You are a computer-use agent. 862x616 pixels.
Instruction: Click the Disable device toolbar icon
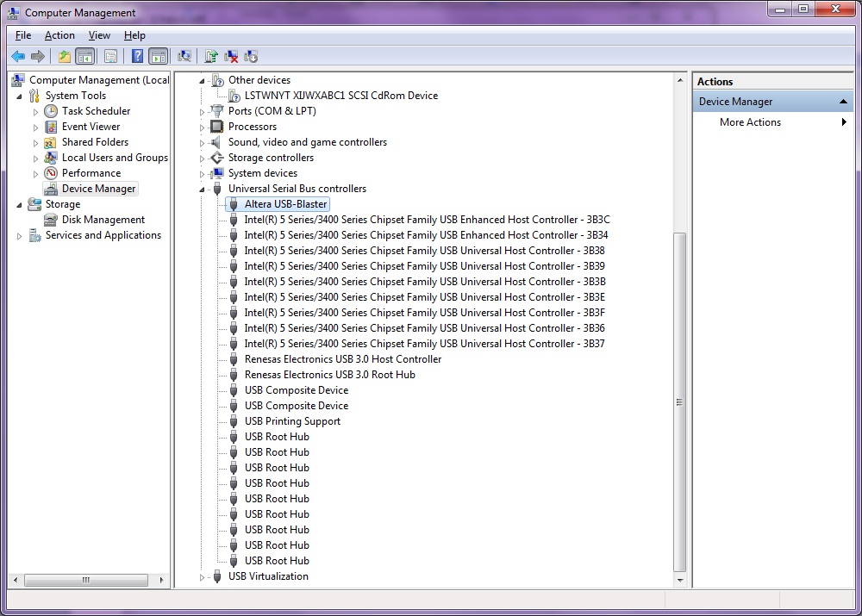pos(251,57)
